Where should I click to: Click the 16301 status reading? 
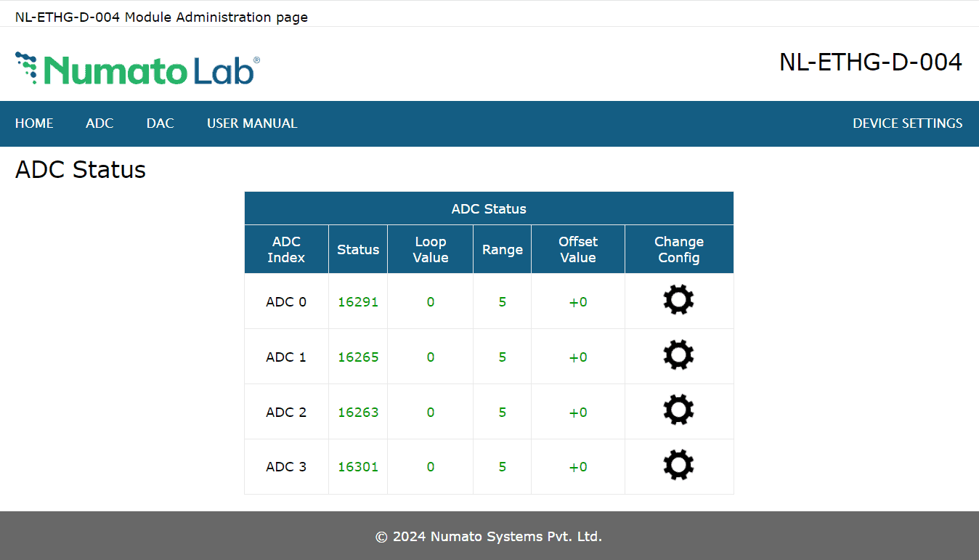pyautogui.click(x=358, y=467)
